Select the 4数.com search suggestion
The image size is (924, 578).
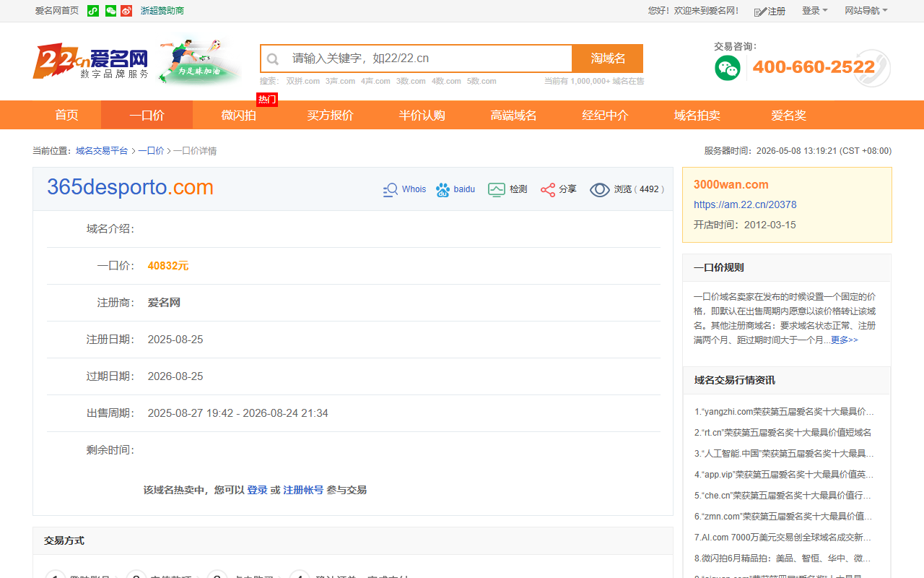pyautogui.click(x=446, y=81)
